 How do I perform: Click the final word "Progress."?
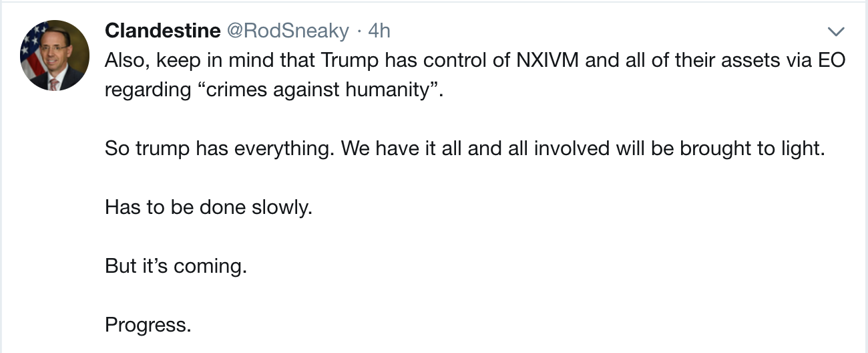coord(148,325)
